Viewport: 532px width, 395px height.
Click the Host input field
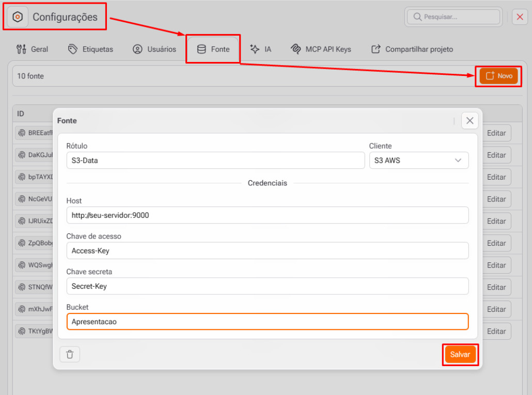tap(267, 215)
